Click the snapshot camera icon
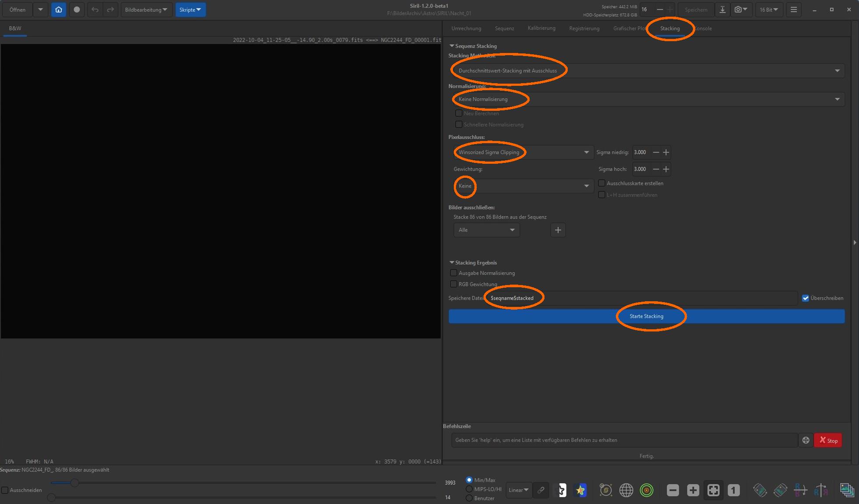The image size is (859, 504). (738, 10)
